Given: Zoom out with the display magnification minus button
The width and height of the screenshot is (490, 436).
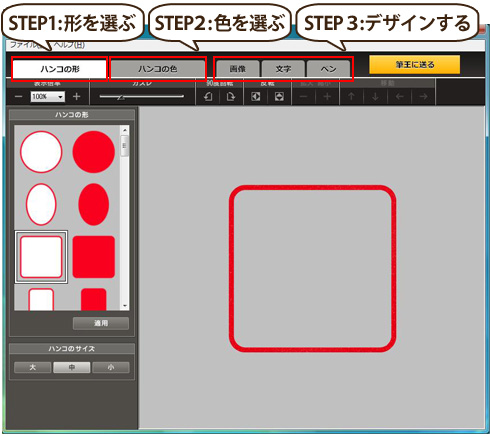Looking at the screenshot, I should point(19,97).
